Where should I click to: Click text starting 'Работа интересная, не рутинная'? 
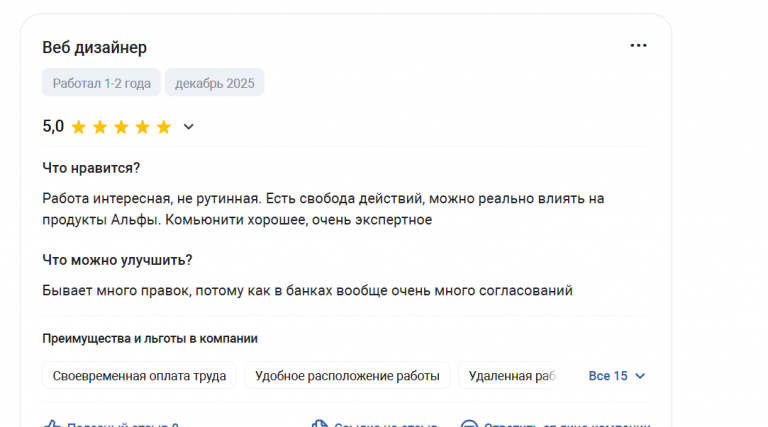point(323,209)
